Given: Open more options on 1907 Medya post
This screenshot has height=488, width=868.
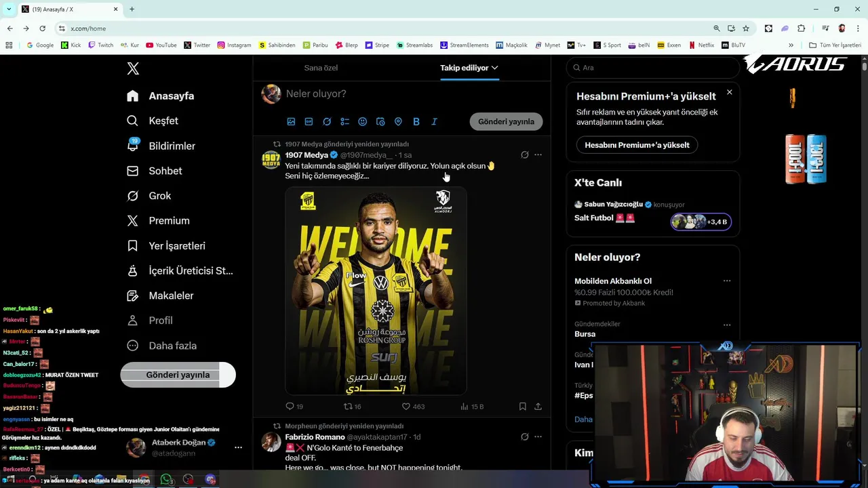Looking at the screenshot, I should click(538, 155).
